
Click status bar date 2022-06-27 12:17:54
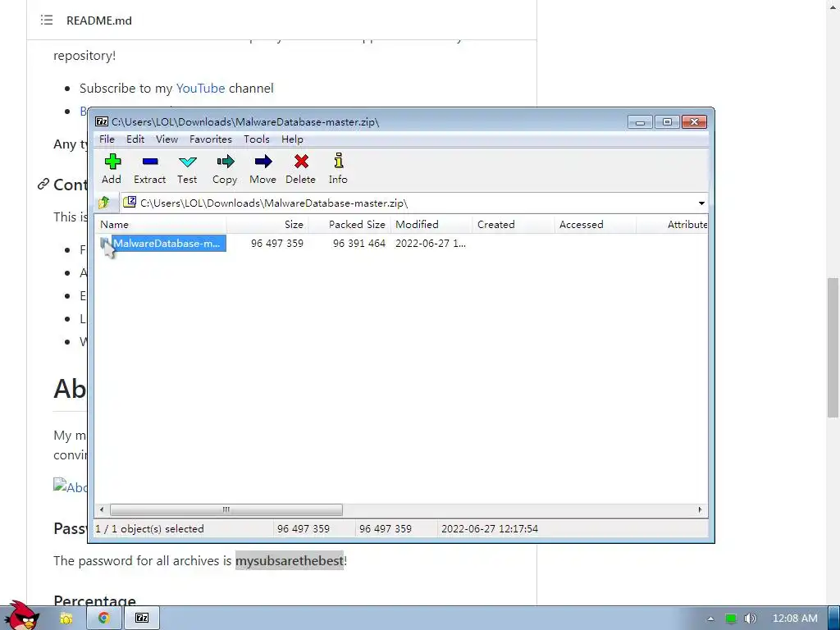click(x=490, y=529)
